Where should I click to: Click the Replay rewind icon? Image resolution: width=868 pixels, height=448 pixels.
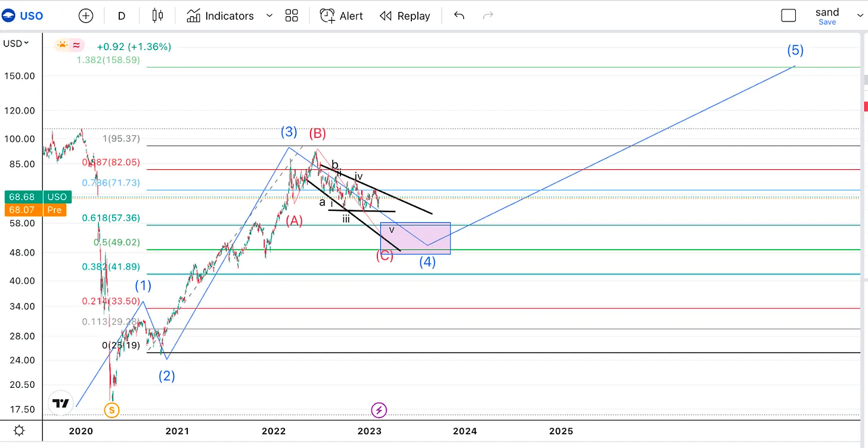click(x=386, y=15)
